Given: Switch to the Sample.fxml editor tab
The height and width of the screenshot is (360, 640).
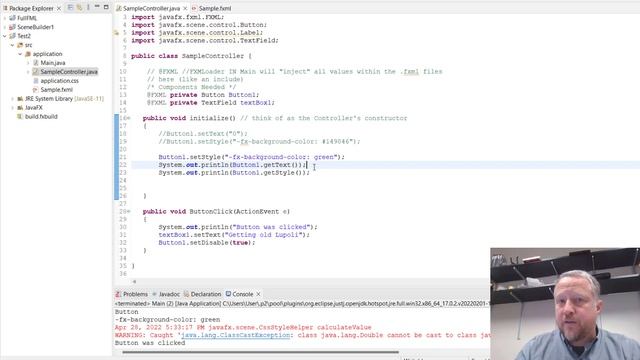Looking at the screenshot, I should (211, 8).
